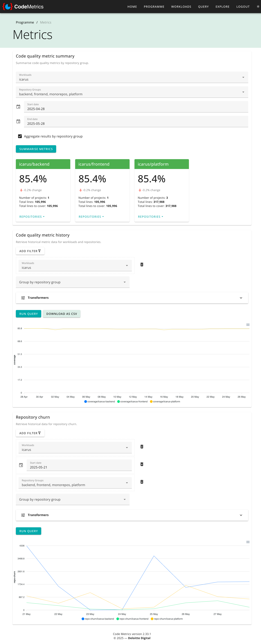Open WORKLOADS navigation item

click(x=181, y=7)
